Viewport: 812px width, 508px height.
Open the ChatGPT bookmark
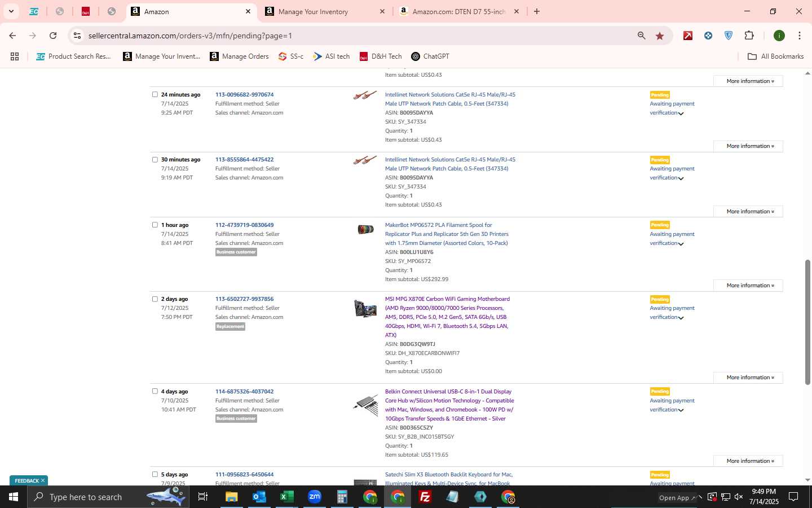coord(430,56)
